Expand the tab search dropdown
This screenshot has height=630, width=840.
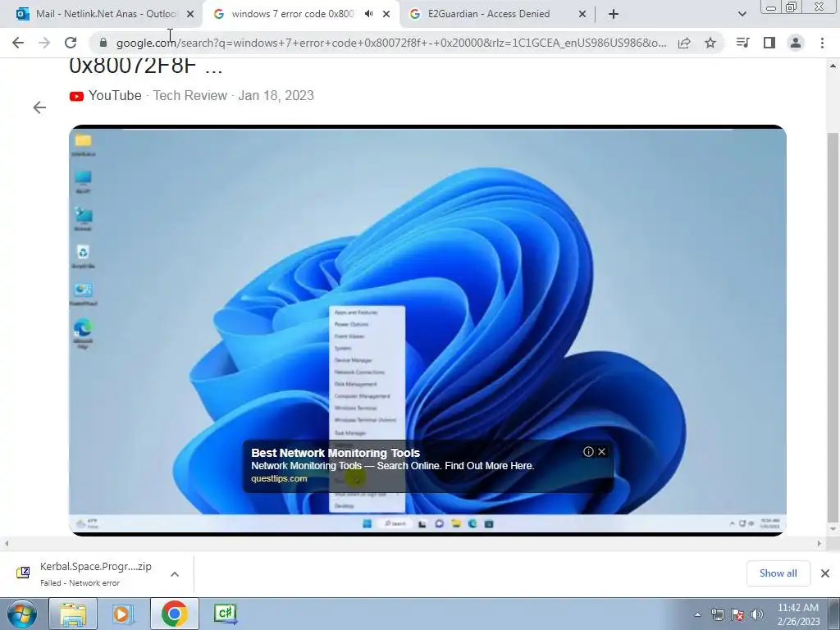(742, 15)
